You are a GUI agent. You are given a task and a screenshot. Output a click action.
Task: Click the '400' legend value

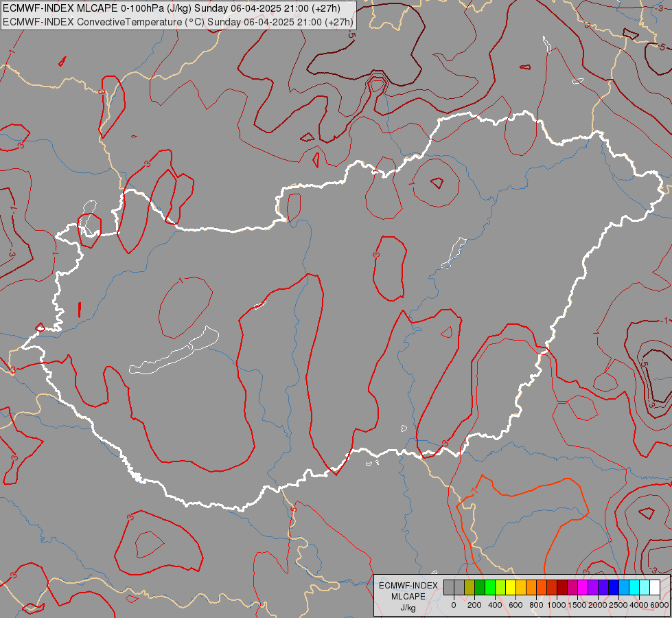click(x=495, y=605)
